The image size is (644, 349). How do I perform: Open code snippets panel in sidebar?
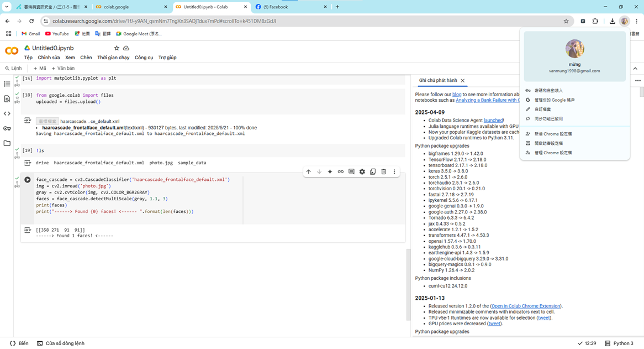tap(7, 114)
